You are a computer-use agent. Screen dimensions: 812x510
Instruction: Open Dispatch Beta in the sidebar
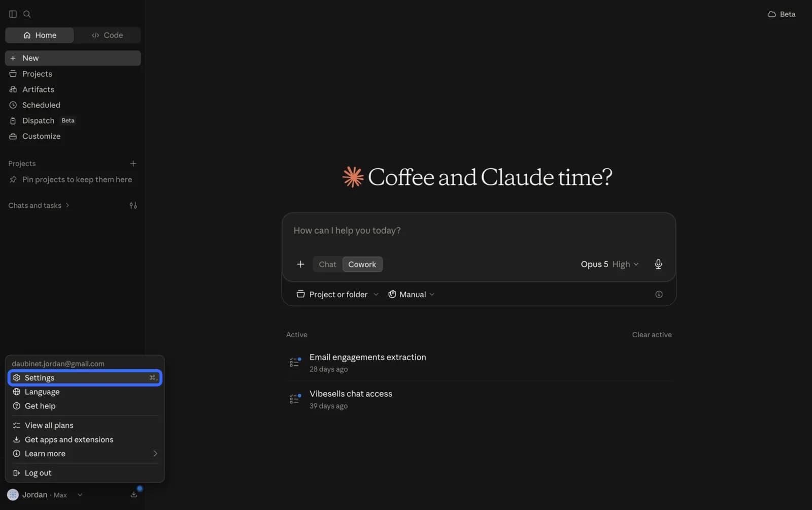(x=73, y=121)
